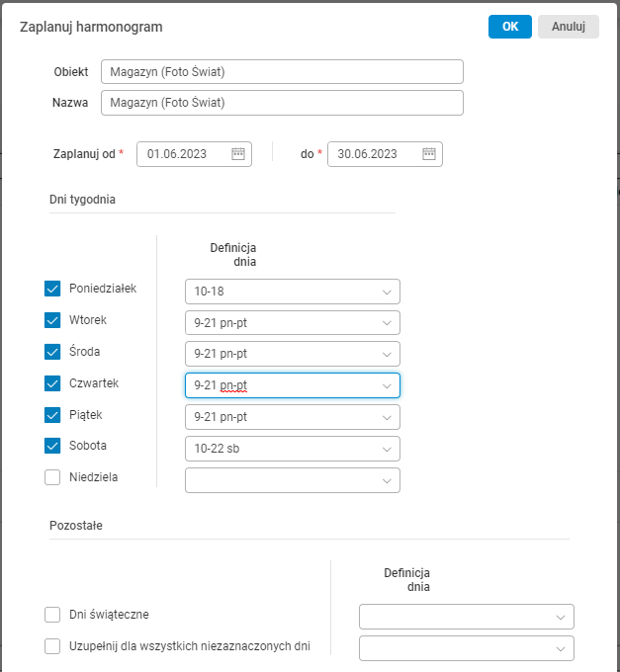The width and height of the screenshot is (620, 672).
Task: Check the Dni świąteczne option
Action: point(53,615)
